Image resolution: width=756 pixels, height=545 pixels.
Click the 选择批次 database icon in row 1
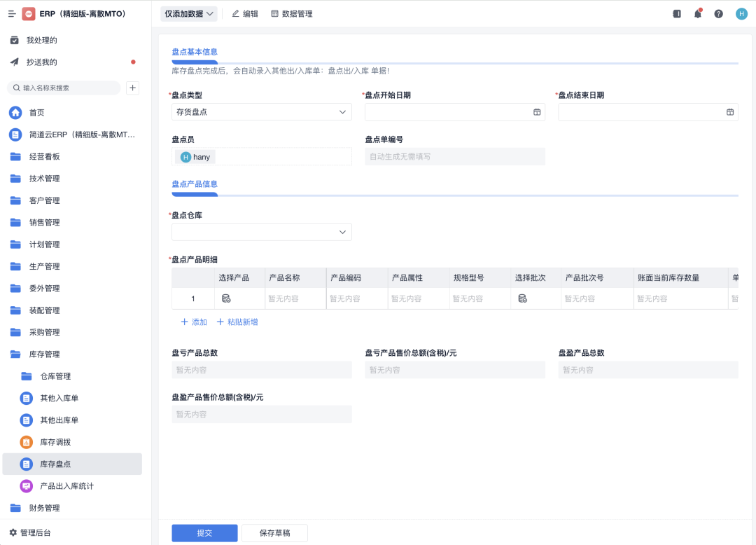523,298
